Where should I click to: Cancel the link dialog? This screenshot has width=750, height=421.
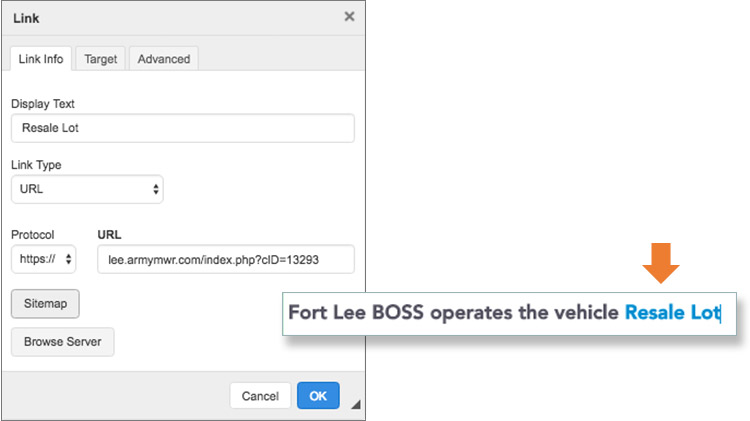[260, 396]
